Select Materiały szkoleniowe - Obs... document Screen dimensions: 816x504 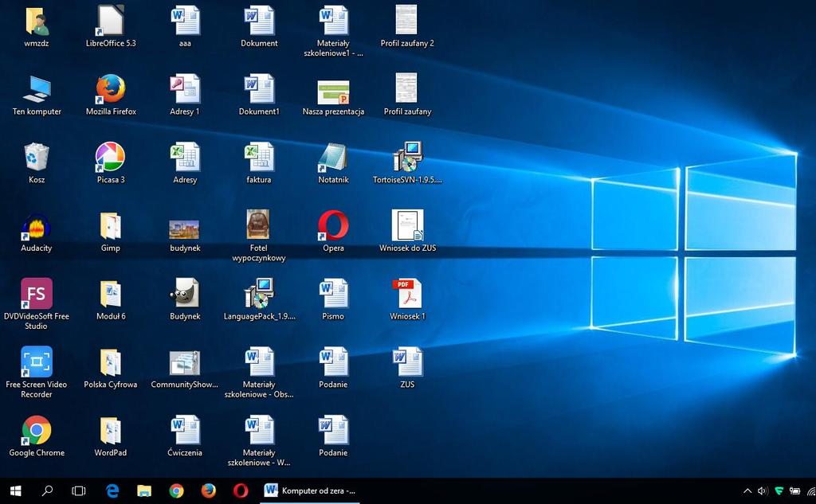point(259,362)
